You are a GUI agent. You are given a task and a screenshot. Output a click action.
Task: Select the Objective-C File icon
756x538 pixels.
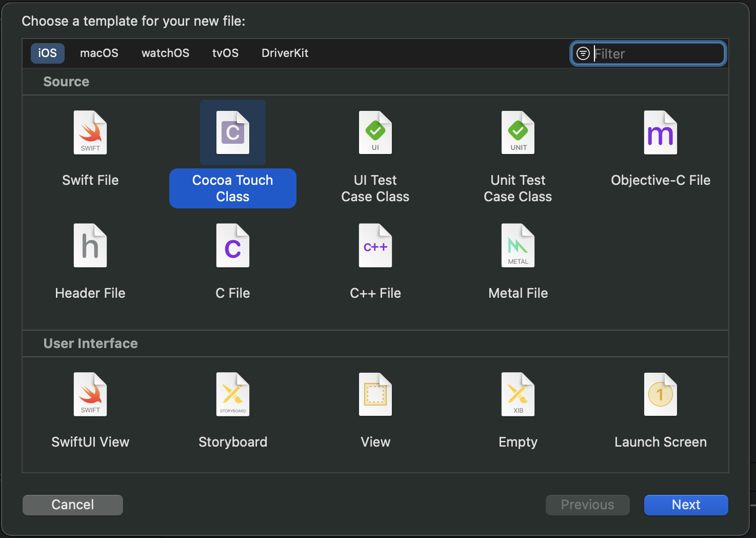[661, 132]
